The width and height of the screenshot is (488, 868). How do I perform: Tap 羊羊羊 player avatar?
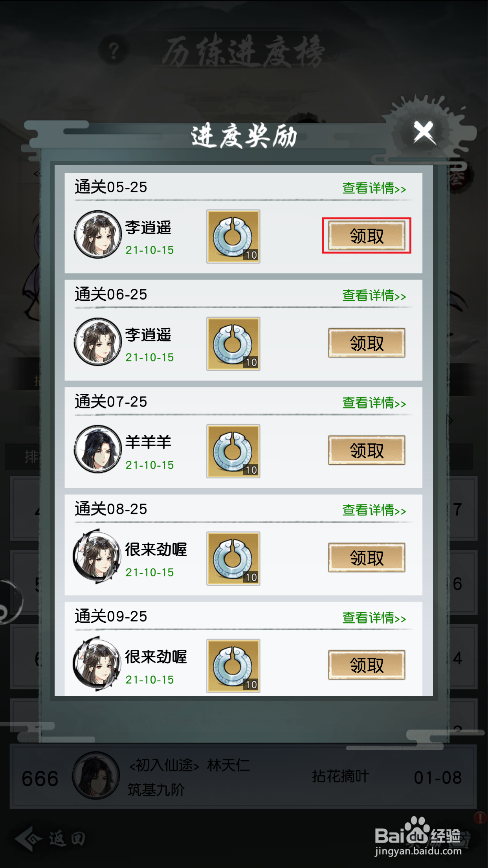[x=98, y=449]
